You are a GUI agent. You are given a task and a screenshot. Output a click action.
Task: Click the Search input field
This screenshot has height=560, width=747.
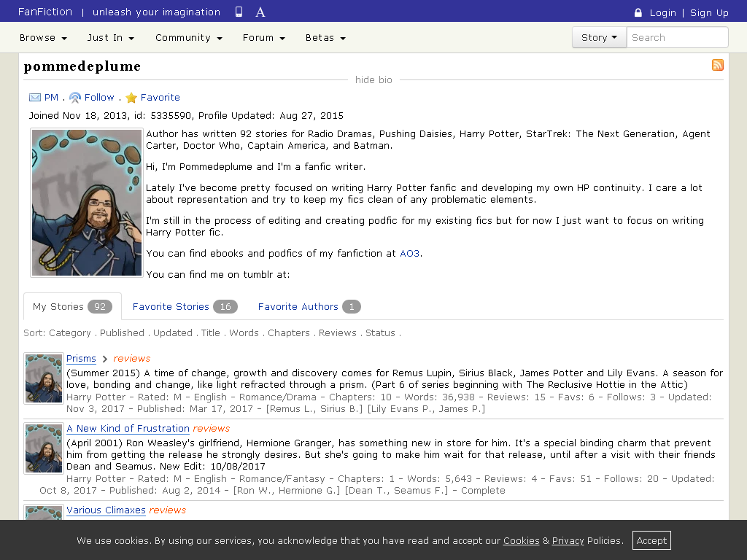pos(677,37)
